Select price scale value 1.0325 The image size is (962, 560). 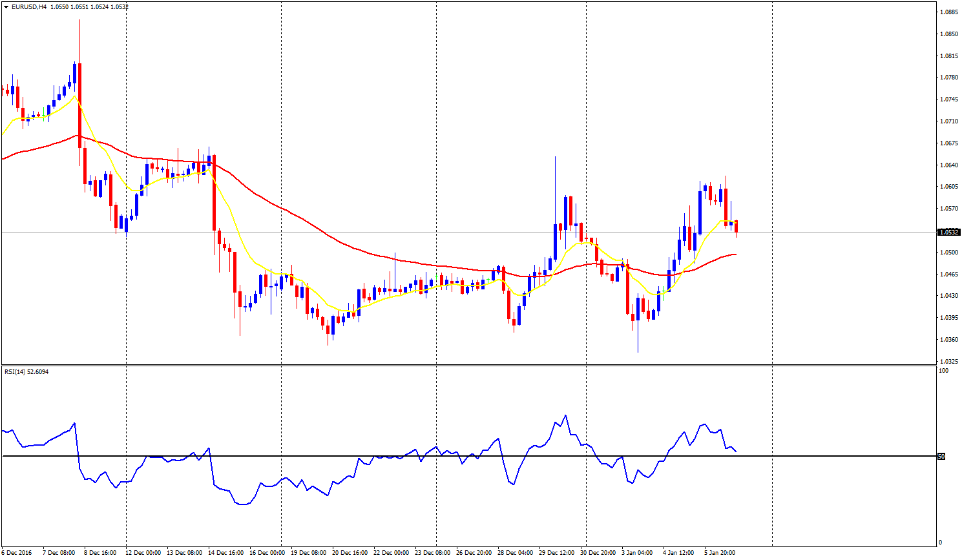[x=949, y=362]
